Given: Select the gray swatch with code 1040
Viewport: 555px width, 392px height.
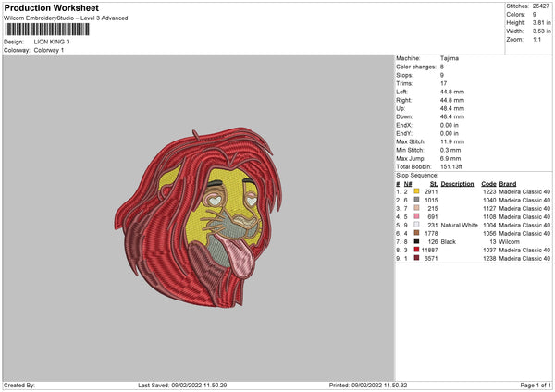Looking at the screenshot, I should pos(417,200).
